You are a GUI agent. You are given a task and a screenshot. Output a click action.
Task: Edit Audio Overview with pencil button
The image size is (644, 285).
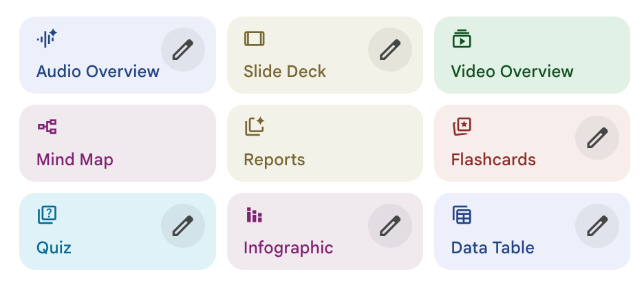point(182,50)
